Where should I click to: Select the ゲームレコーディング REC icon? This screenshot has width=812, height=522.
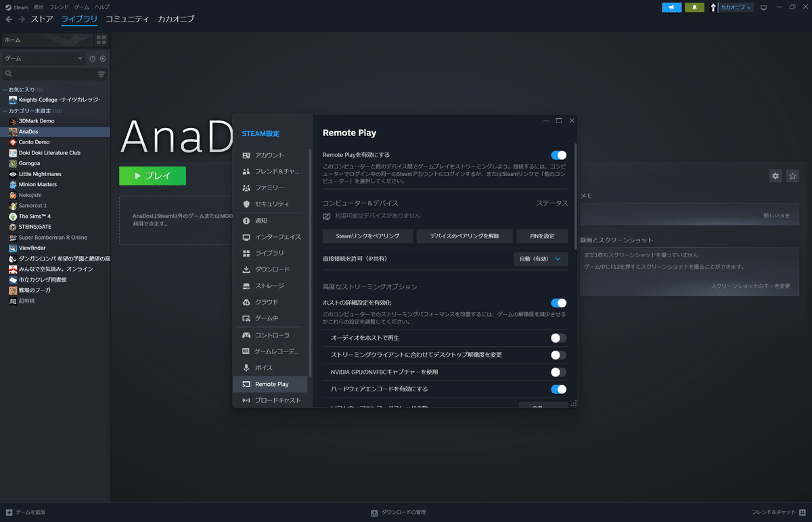click(x=246, y=351)
